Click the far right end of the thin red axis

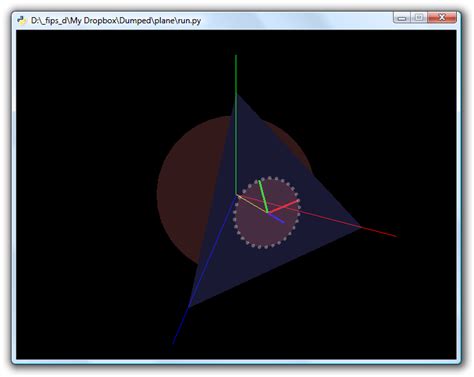pos(395,236)
